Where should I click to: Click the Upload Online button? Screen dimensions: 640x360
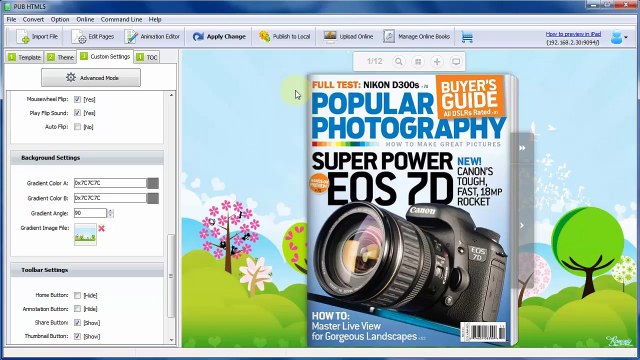click(348, 37)
